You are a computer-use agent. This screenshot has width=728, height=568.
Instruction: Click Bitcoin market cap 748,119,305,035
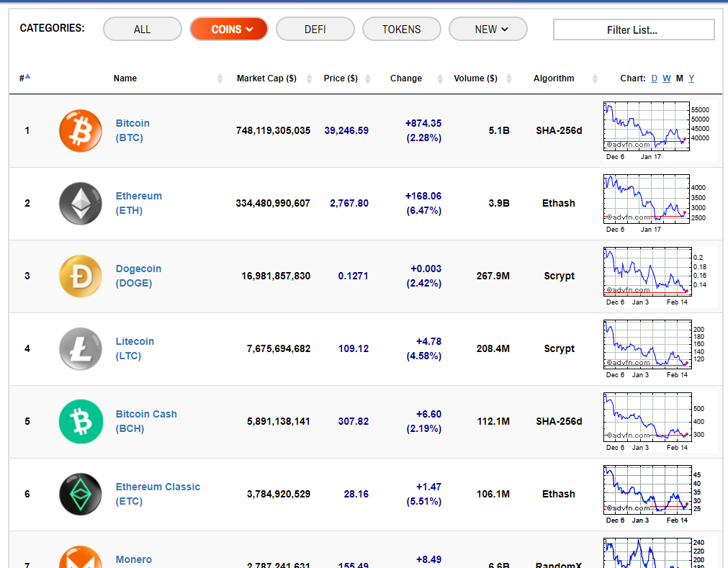click(273, 131)
